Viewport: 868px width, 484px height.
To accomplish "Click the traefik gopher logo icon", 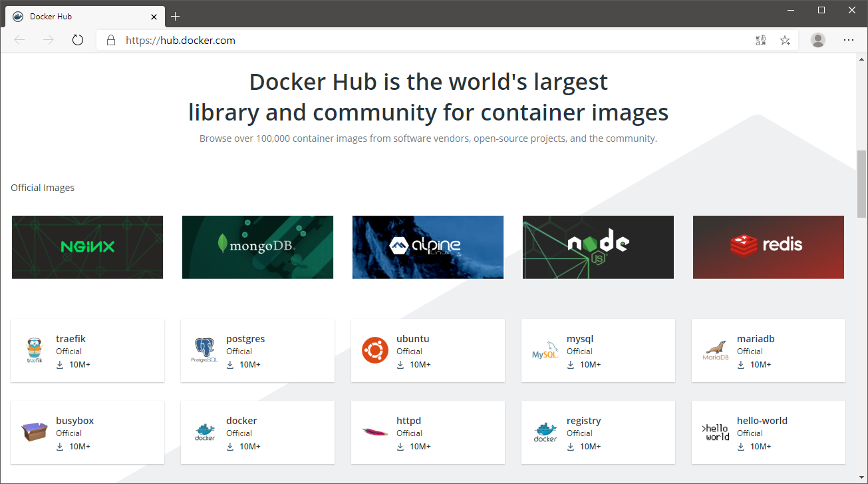I will pyautogui.click(x=35, y=350).
